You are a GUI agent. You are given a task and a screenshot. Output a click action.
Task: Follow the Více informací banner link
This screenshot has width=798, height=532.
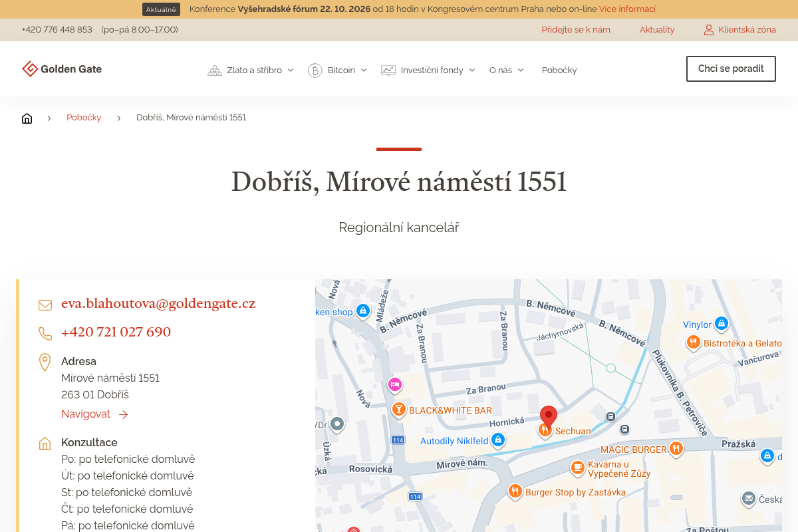click(x=627, y=9)
